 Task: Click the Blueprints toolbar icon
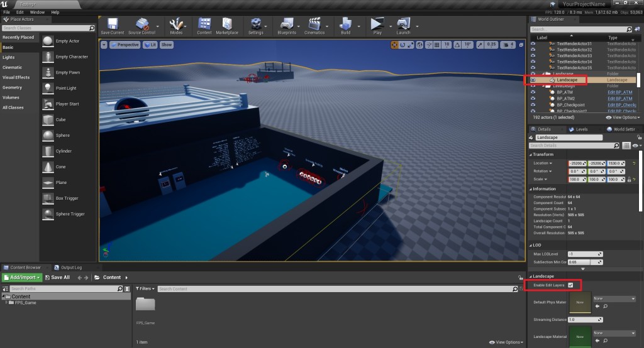(287, 25)
